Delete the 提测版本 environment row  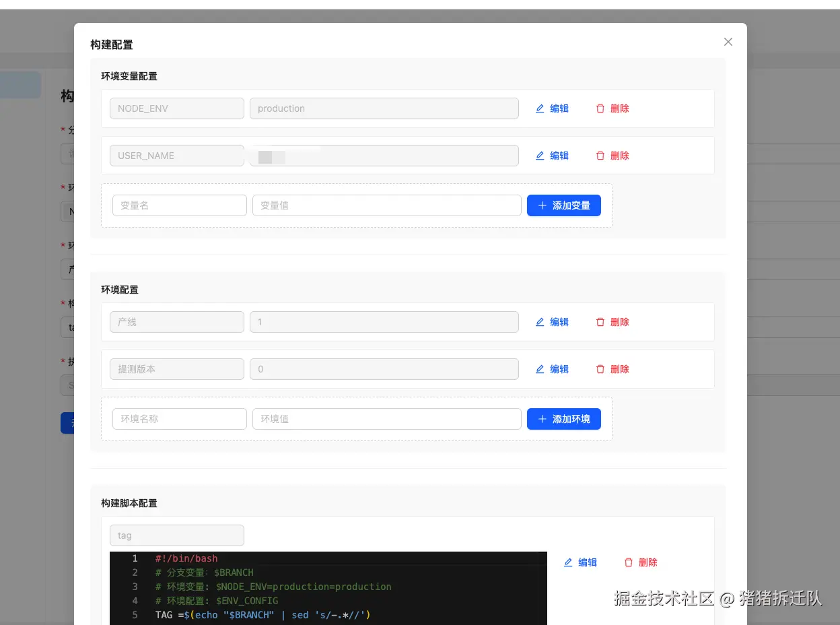pos(612,369)
